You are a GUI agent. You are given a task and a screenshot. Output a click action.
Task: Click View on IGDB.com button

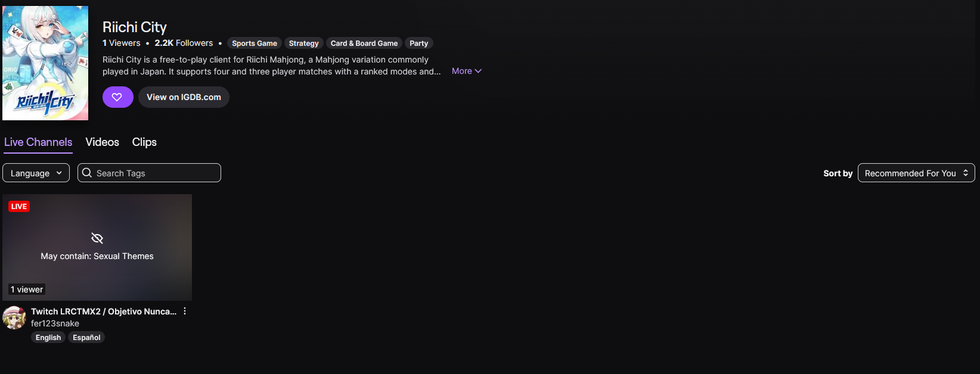184,97
